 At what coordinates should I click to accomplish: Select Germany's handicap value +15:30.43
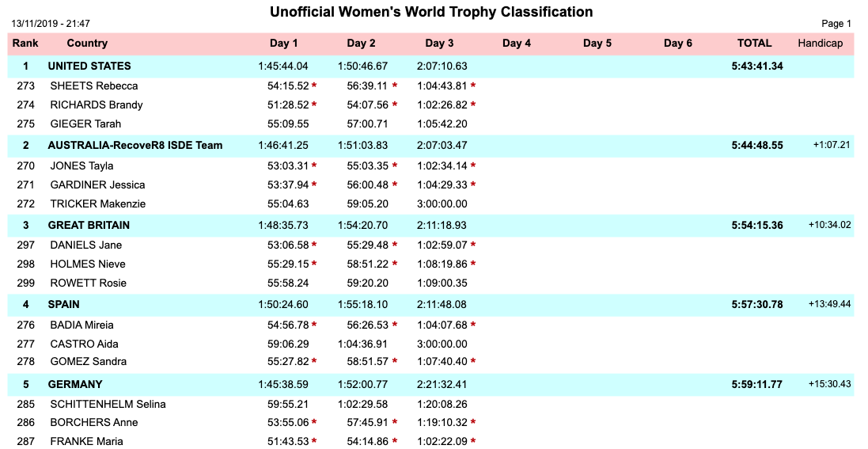(x=829, y=384)
